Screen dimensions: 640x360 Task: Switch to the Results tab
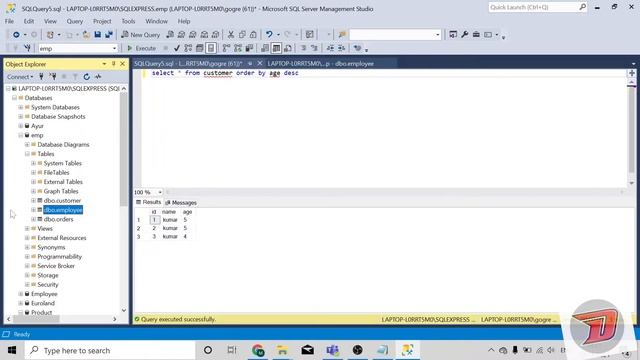[x=149, y=202]
